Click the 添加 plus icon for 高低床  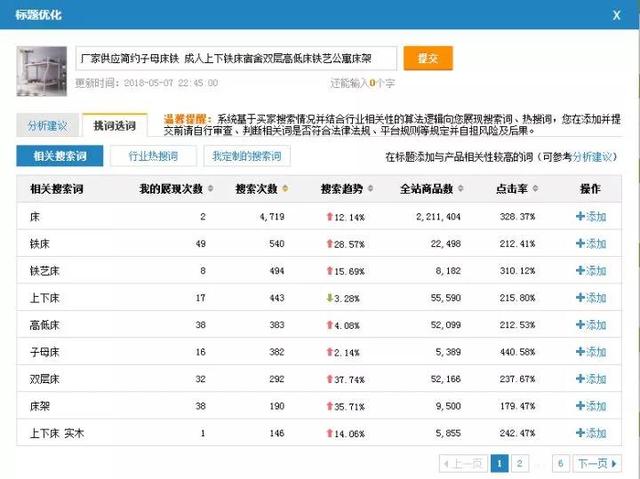[x=580, y=325]
